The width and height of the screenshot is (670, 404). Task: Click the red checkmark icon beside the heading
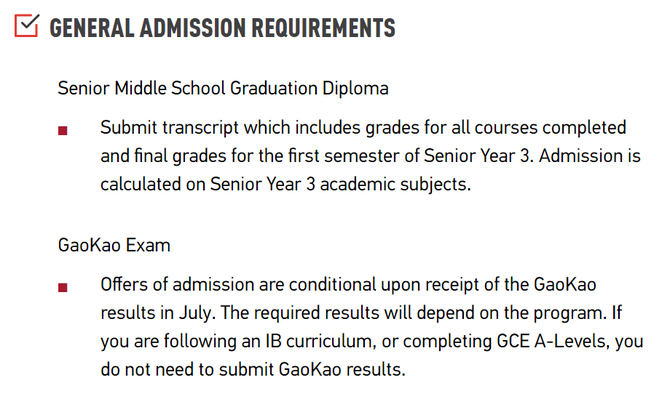pyautogui.click(x=27, y=26)
